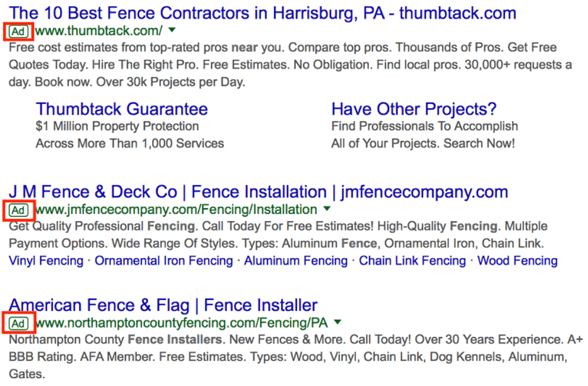Click the Ad badge beside thumbtack.com URL
The image size is (588, 386).
[18, 31]
